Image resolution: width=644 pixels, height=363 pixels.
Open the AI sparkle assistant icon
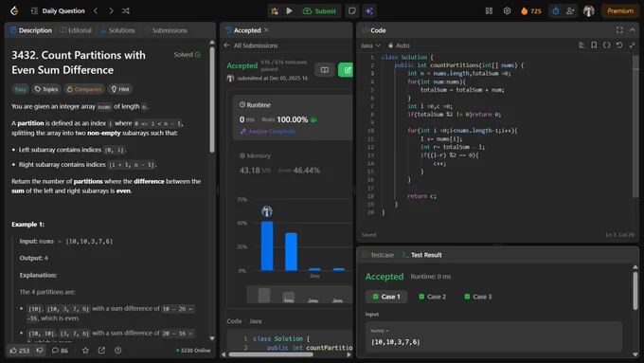click(x=368, y=11)
